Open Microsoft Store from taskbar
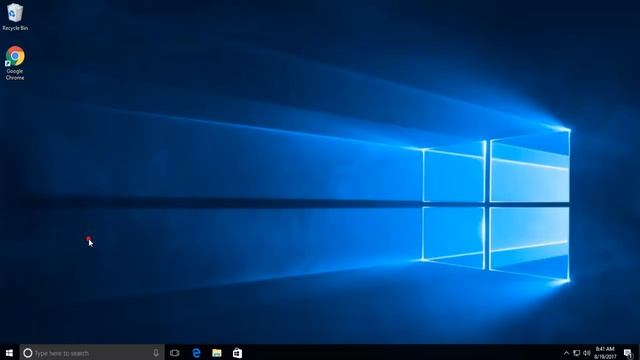The height and width of the screenshot is (360, 640). [237, 353]
